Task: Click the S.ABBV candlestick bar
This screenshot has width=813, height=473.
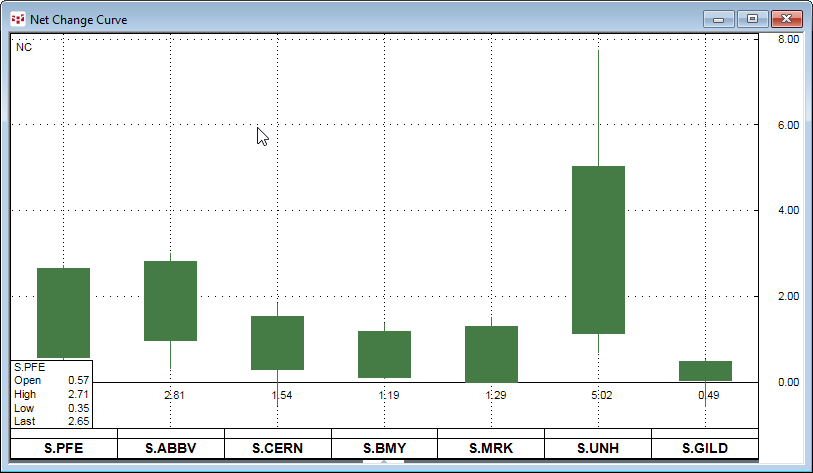Action: tap(171, 300)
